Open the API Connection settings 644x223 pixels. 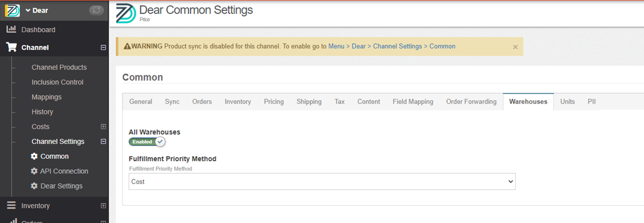65,172
